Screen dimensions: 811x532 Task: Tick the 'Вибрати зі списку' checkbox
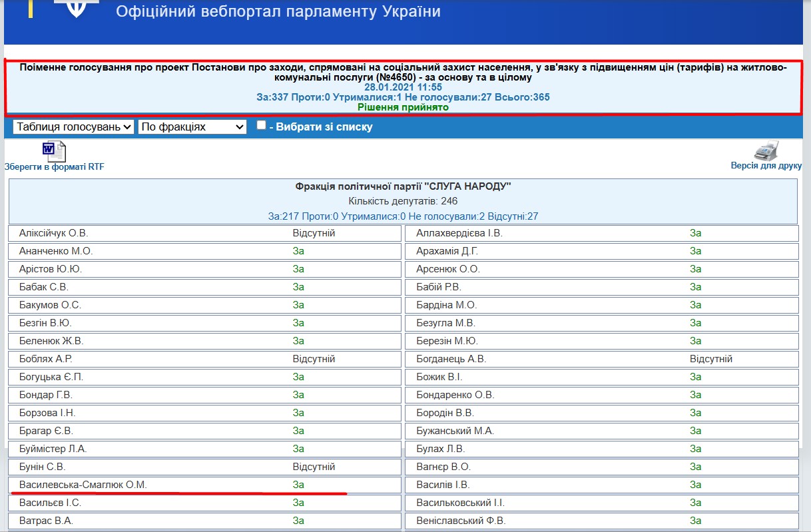click(x=262, y=125)
